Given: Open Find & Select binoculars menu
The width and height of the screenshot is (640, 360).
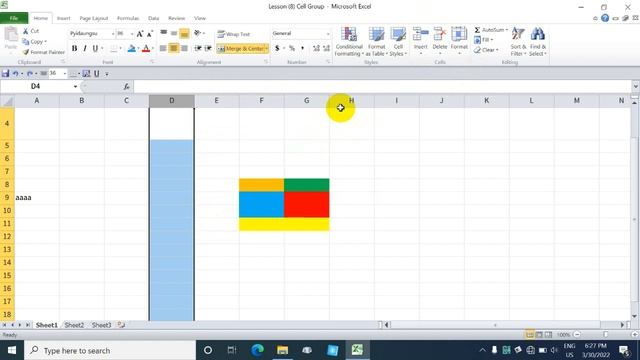Looking at the screenshot, I should (538, 42).
